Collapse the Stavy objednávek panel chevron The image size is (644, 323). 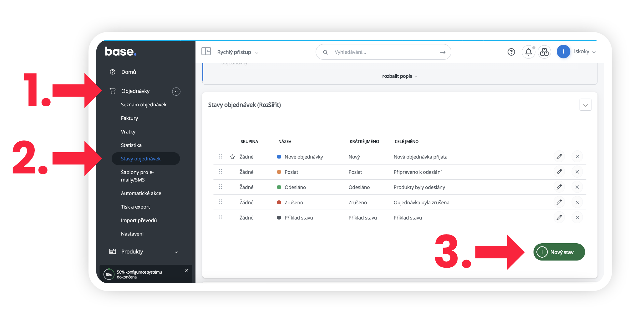(x=585, y=105)
